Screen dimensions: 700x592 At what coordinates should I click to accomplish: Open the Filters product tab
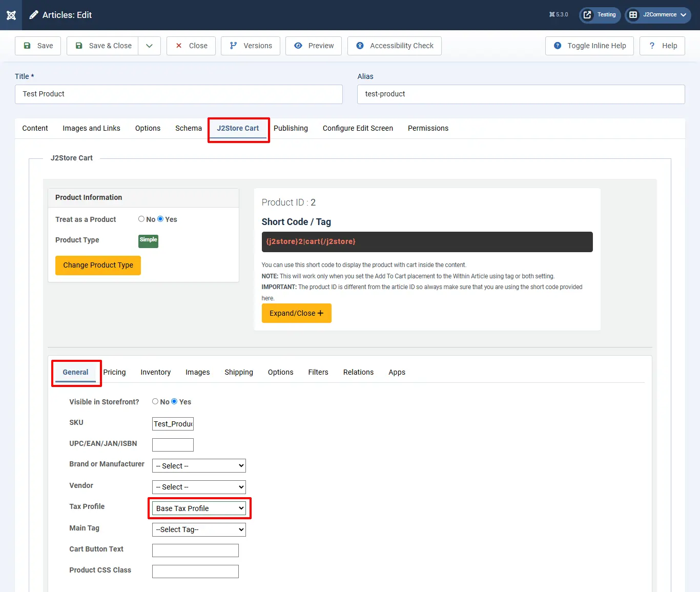coord(318,372)
